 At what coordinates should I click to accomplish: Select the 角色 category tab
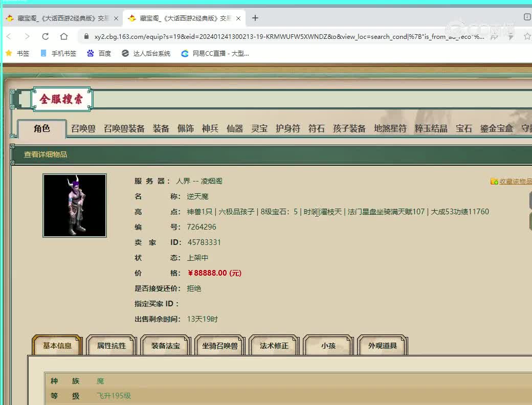pyautogui.click(x=42, y=128)
